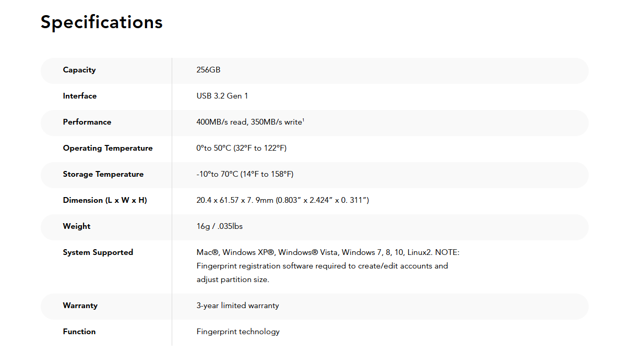Click the 16g / .035lbs weight value
644x354 pixels.
pyautogui.click(x=219, y=226)
